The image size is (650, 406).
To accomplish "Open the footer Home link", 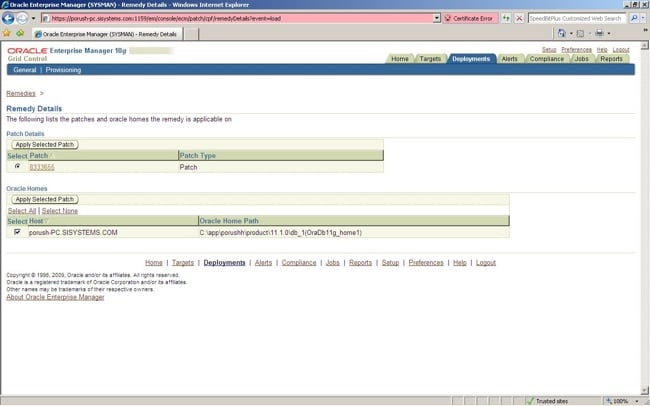I will (154, 263).
